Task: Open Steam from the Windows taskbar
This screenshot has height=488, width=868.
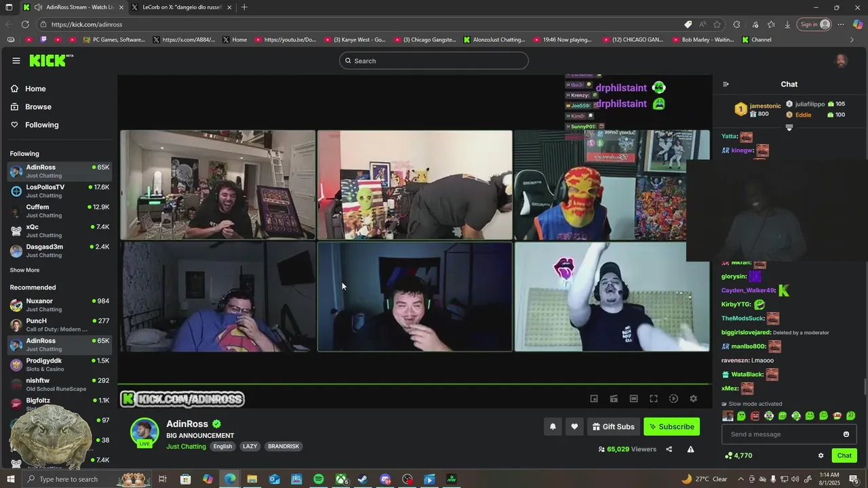Action: [363, 479]
